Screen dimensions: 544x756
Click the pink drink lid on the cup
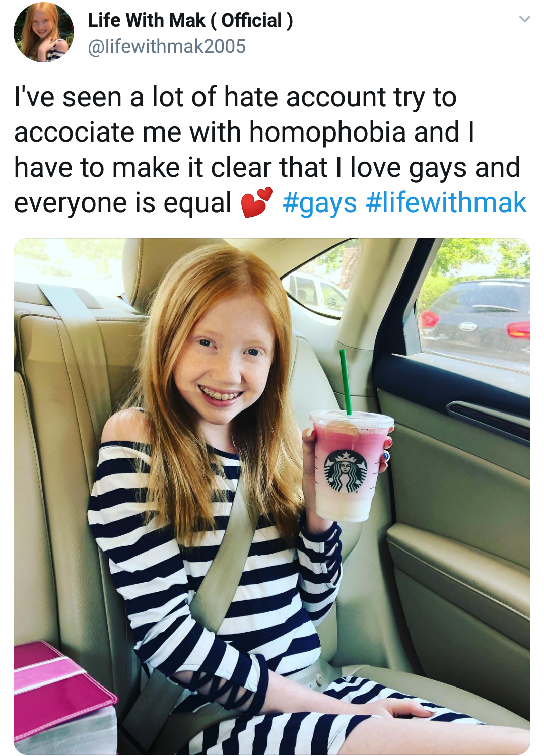(352, 420)
